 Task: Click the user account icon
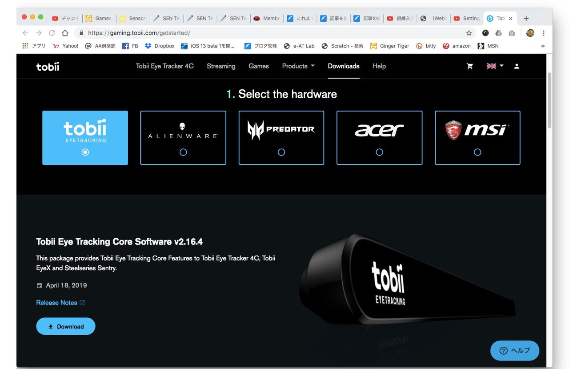[x=517, y=66]
